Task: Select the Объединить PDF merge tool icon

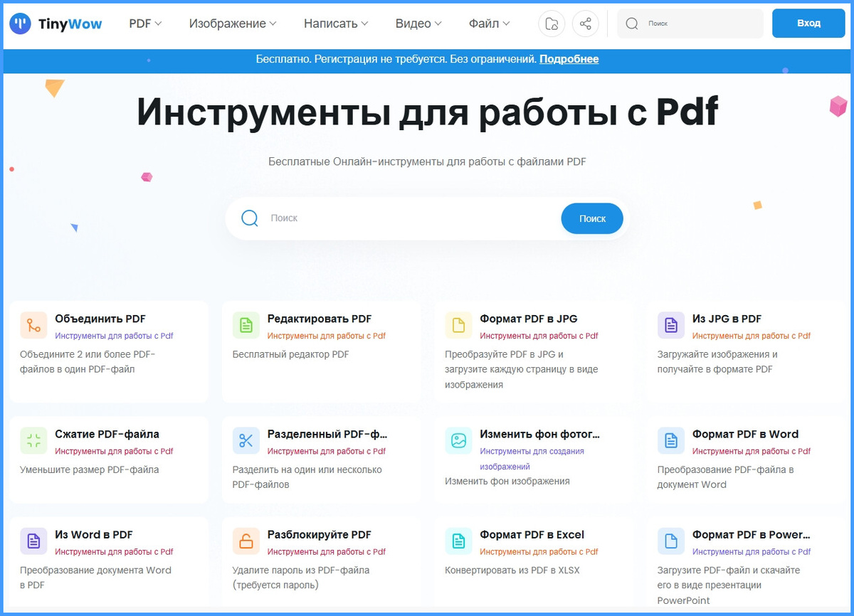Action: [33, 325]
